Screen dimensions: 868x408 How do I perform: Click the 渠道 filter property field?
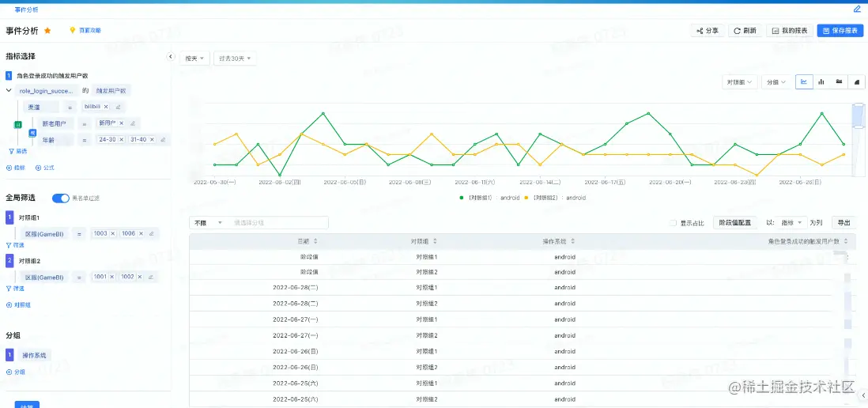[x=43, y=108]
